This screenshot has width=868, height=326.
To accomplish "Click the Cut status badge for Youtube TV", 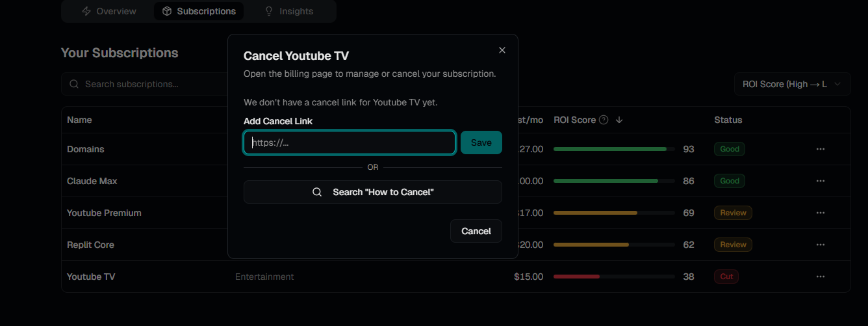I will tap(726, 277).
